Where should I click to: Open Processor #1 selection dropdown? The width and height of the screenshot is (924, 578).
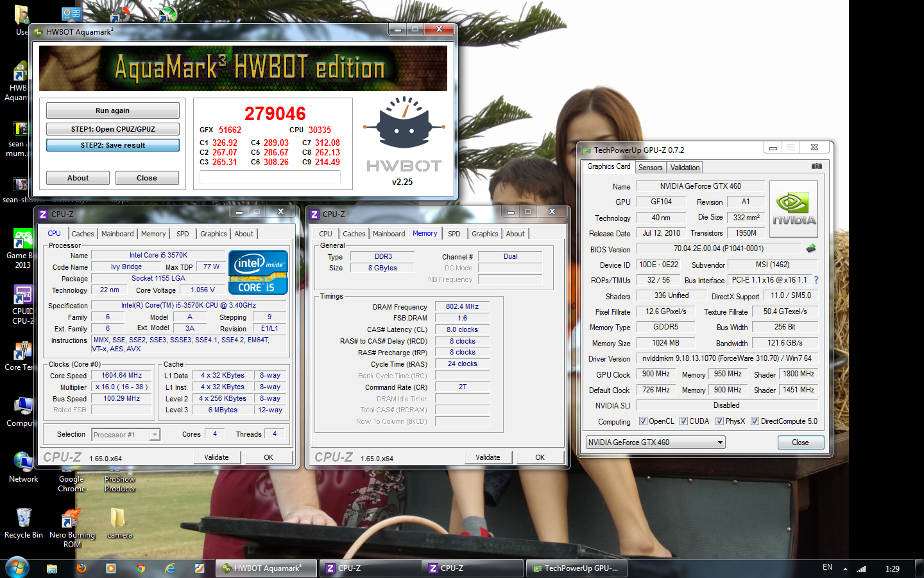(x=126, y=435)
